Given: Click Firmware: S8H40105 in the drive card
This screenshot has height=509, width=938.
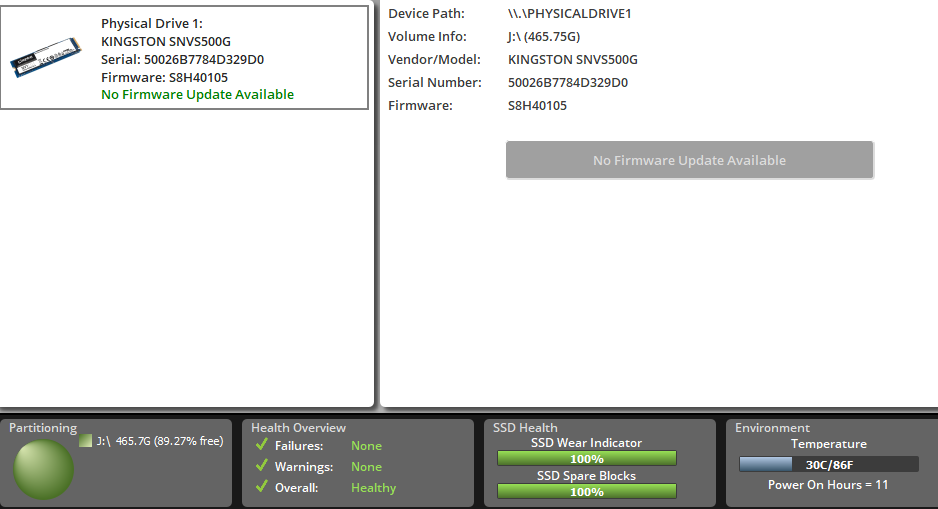Looking at the screenshot, I should (165, 77).
